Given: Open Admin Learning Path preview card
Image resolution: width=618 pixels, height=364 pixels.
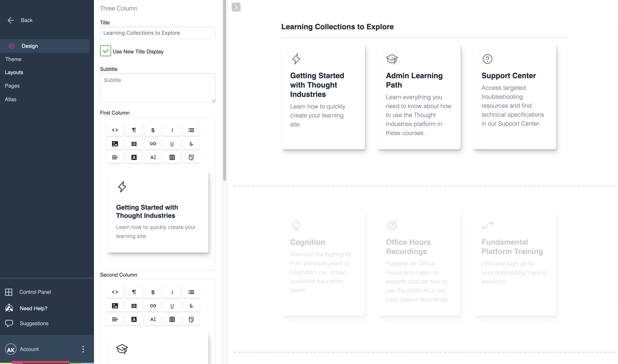Looking at the screenshot, I should 419,97.
